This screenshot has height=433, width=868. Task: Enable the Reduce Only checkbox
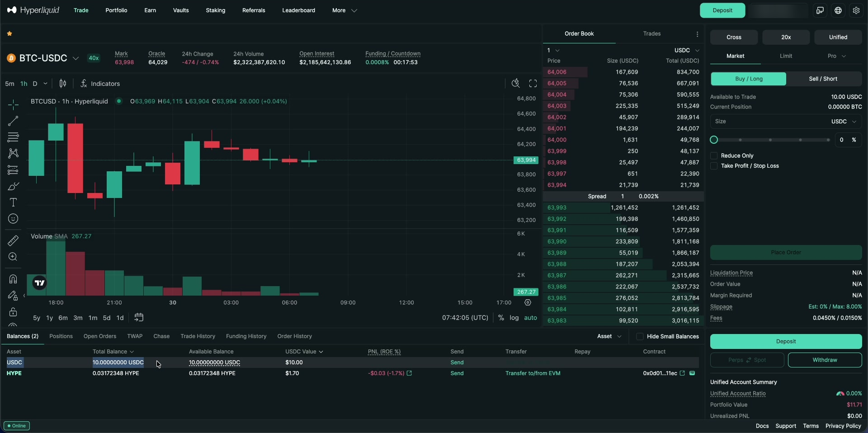(714, 155)
